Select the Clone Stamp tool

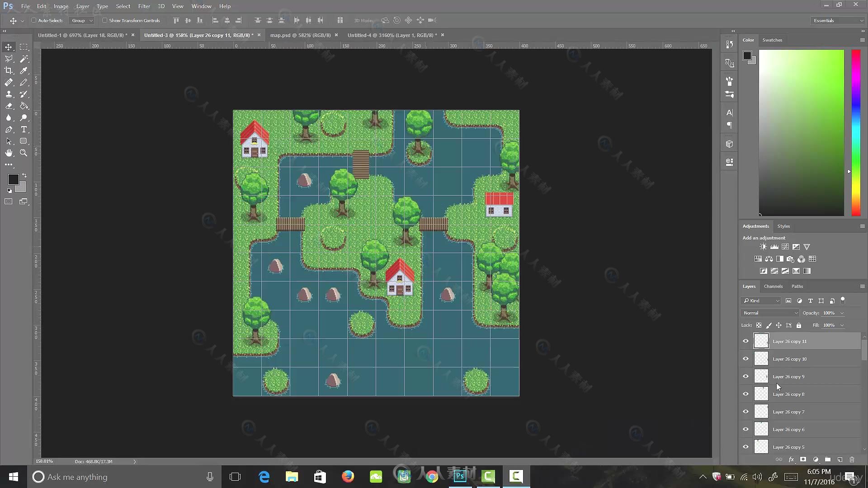[x=9, y=94]
